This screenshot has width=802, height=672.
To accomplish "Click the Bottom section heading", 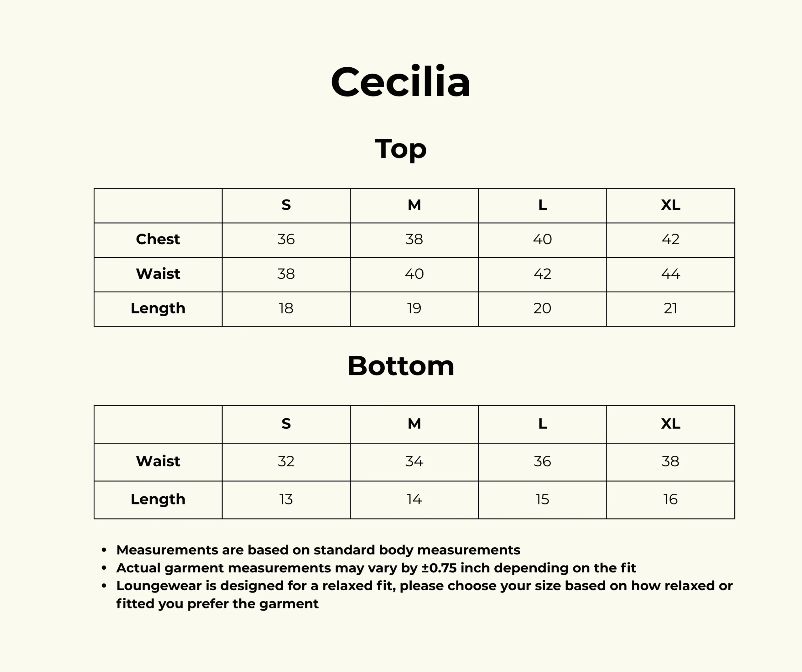I will (401, 366).
